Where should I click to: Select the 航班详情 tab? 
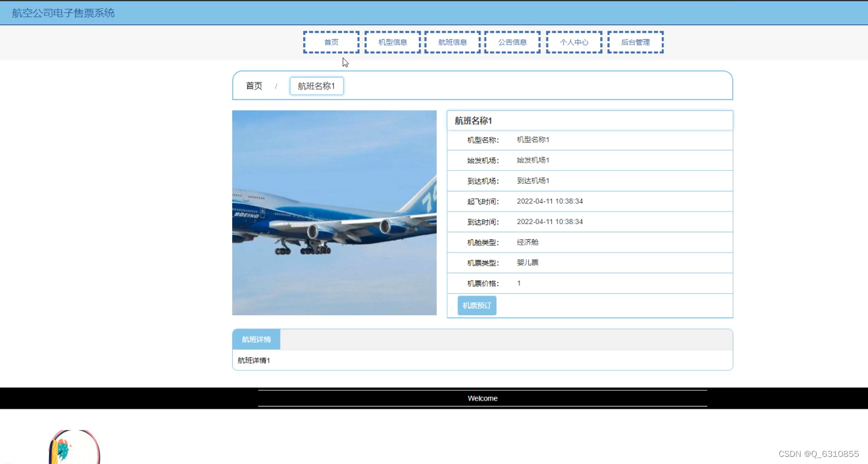(x=256, y=339)
